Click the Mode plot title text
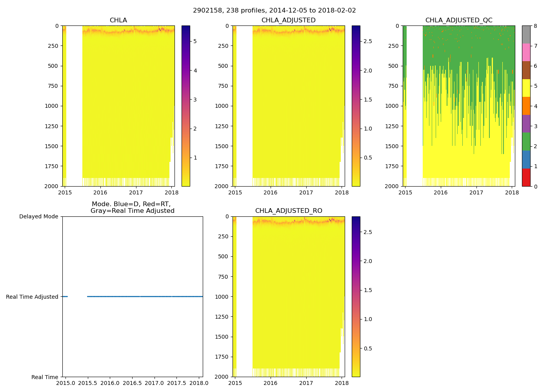Viewport: 549px width, 392px height. 132,207
